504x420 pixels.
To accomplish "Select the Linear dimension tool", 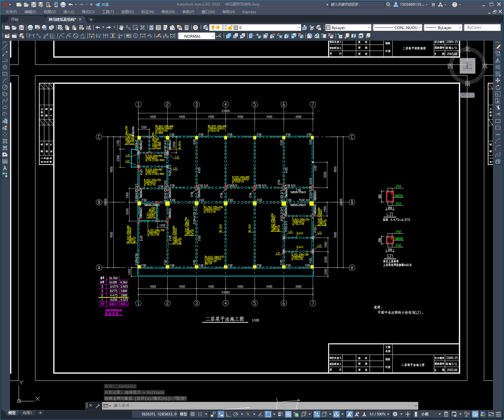I will coord(31,36).
